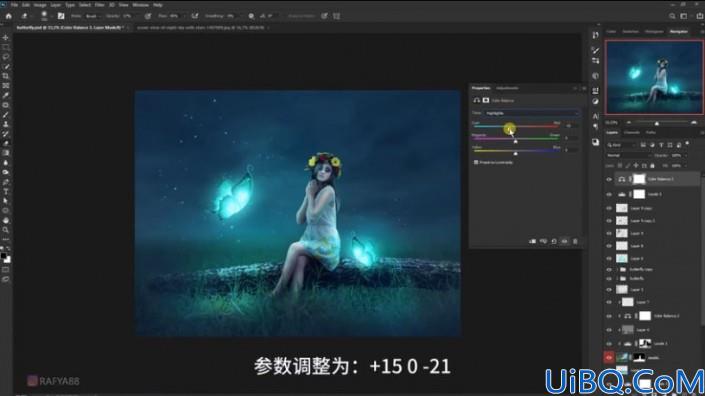Select the Eraser tool
The height and width of the screenshot is (396, 705).
click(x=5, y=143)
